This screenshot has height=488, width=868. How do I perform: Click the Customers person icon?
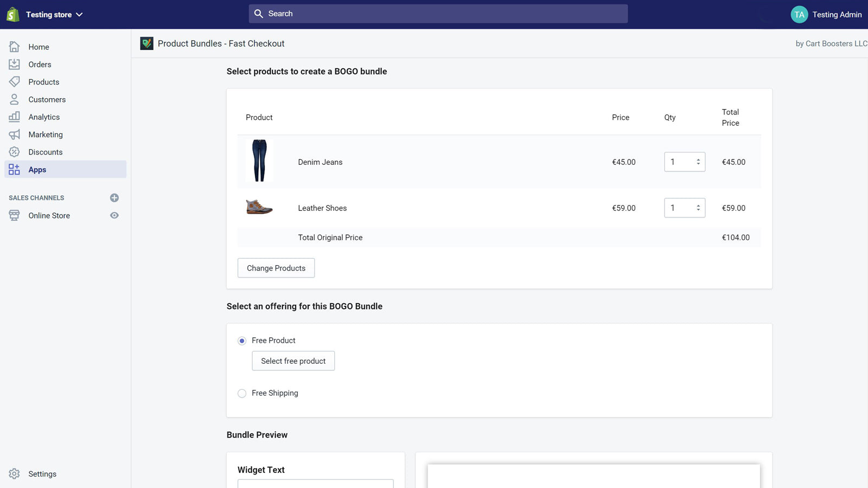click(15, 100)
